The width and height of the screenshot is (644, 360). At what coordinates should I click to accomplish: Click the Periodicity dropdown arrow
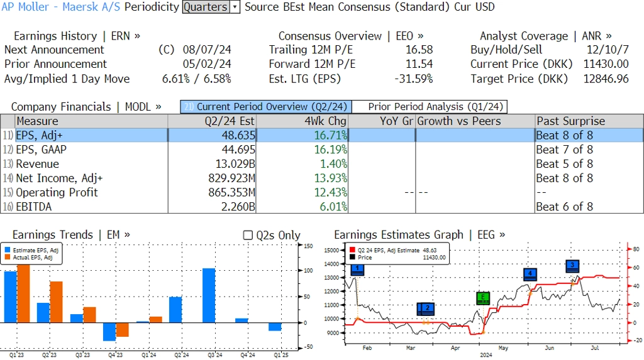click(x=235, y=7)
